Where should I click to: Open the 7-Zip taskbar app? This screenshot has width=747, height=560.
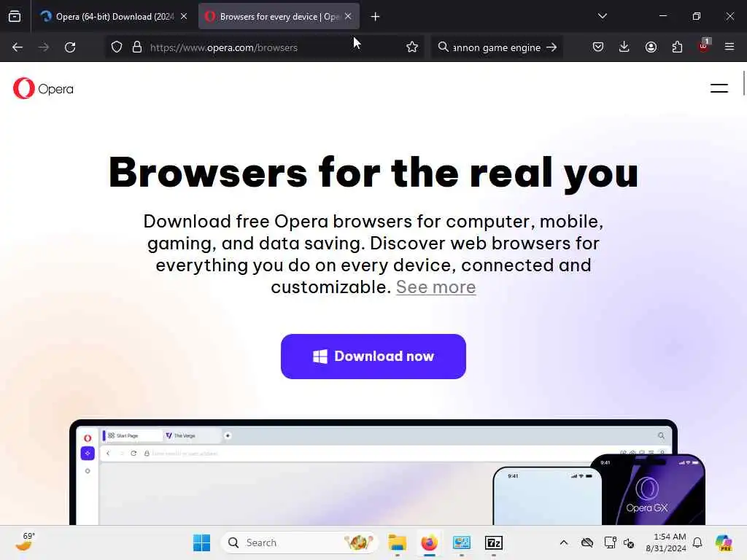[x=494, y=542]
